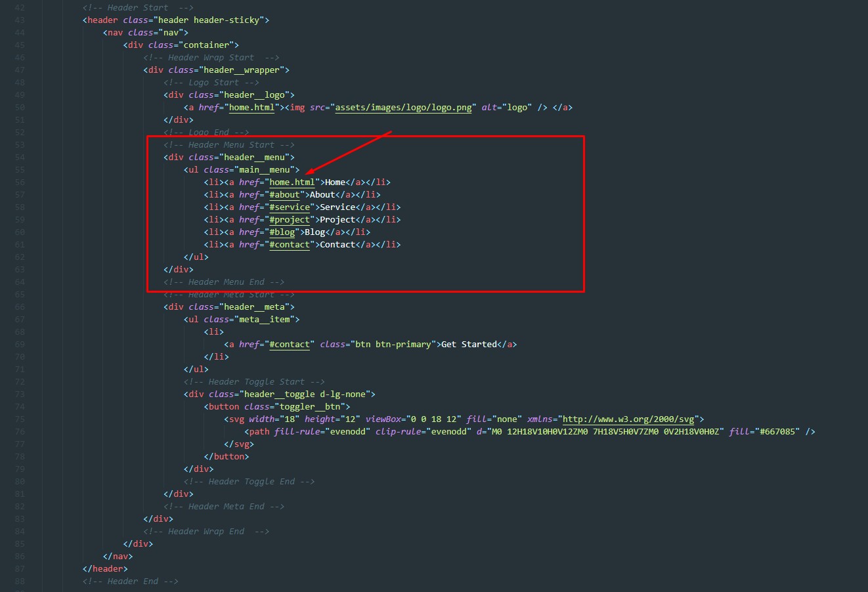Click the "main__menu" class value

click(x=267, y=170)
